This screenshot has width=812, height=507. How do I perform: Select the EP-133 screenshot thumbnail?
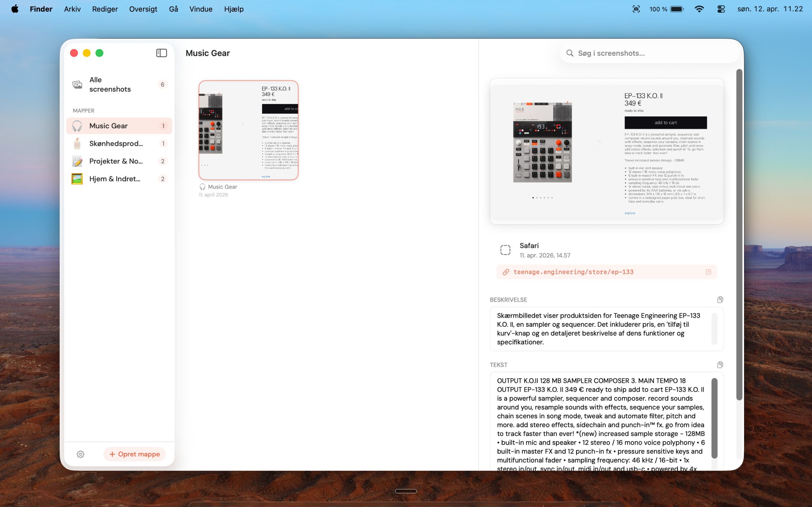coord(248,130)
